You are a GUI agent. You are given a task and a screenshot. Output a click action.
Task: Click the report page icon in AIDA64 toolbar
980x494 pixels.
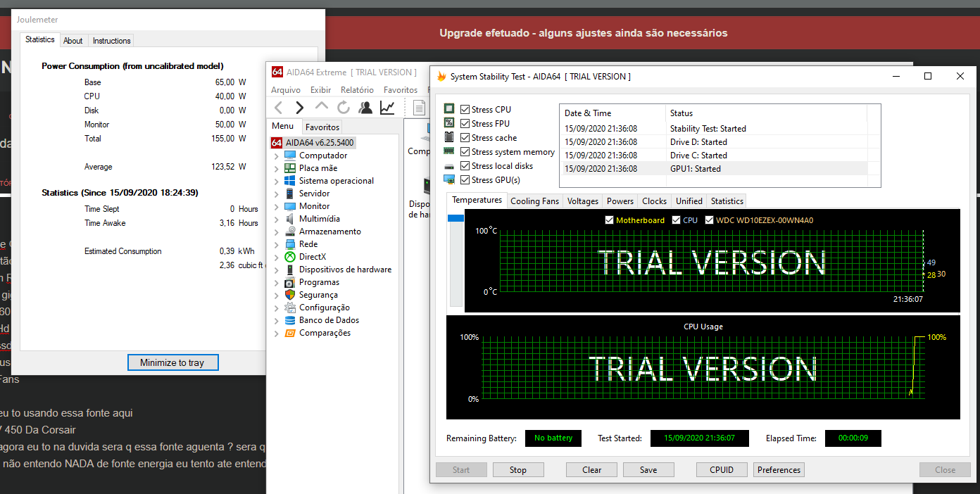click(x=420, y=108)
